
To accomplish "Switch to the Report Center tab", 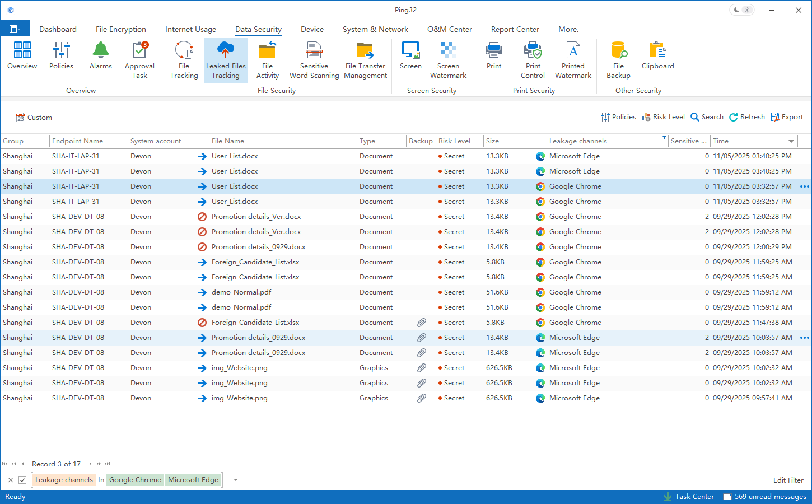I will pyautogui.click(x=515, y=29).
